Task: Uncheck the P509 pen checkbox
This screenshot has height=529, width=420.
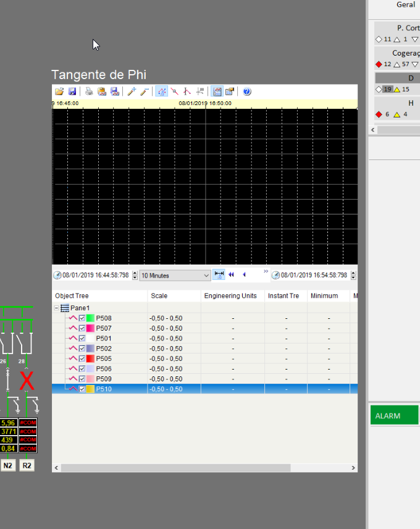Action: pyautogui.click(x=82, y=379)
